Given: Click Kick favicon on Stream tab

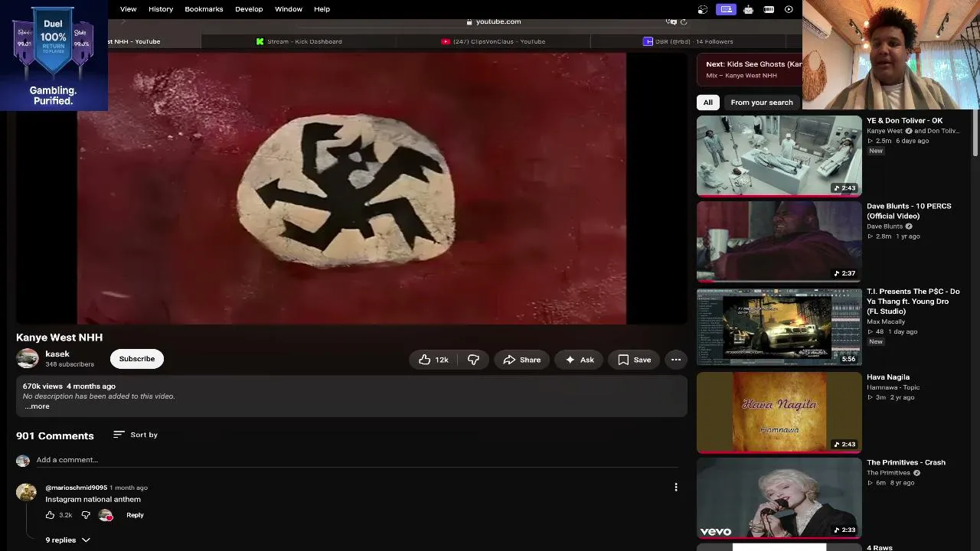Looking at the screenshot, I should pyautogui.click(x=260, y=41).
